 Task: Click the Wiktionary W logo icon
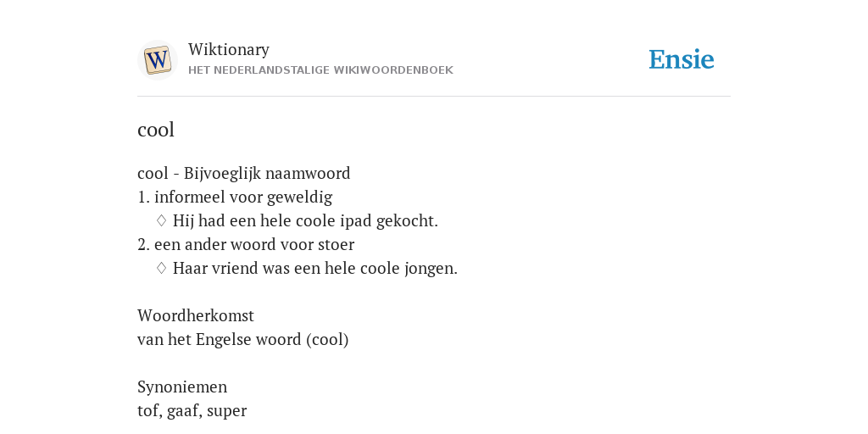pos(157,60)
